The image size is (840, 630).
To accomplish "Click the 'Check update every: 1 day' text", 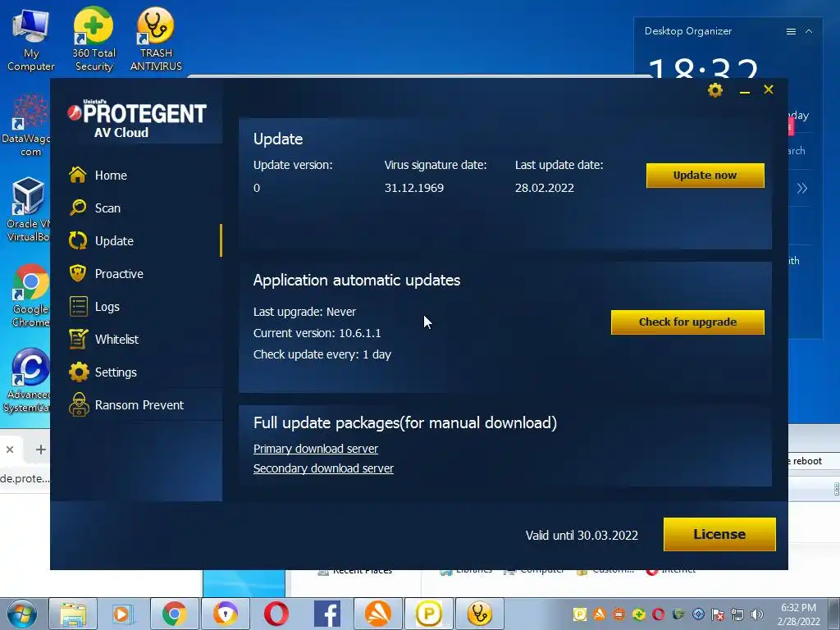I will pyautogui.click(x=322, y=354).
